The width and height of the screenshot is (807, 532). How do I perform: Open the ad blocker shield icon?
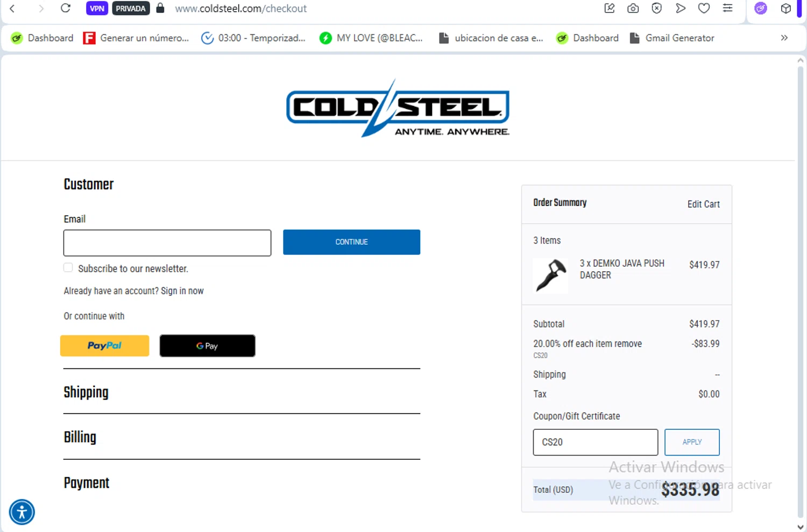tap(656, 8)
